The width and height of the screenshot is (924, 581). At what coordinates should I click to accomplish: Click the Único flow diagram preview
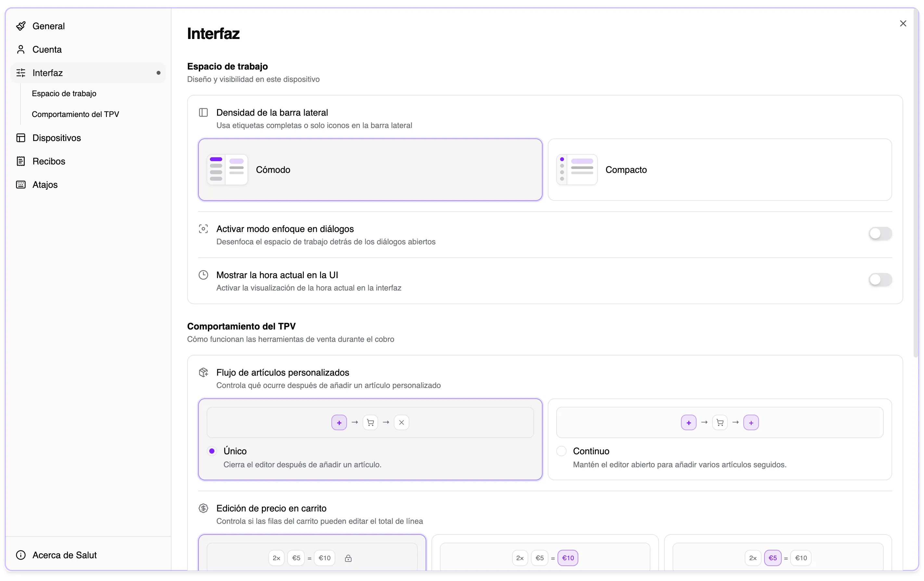click(x=370, y=422)
